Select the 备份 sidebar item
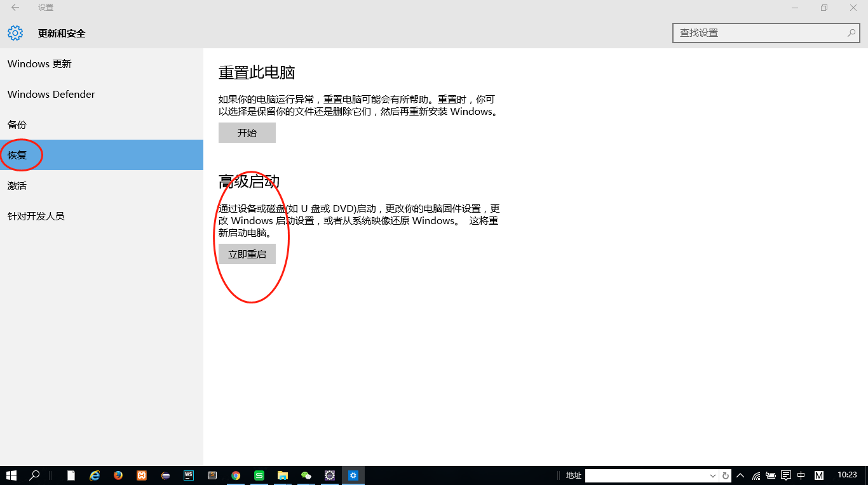Viewport: 868px width, 485px height. pyautogui.click(x=102, y=124)
